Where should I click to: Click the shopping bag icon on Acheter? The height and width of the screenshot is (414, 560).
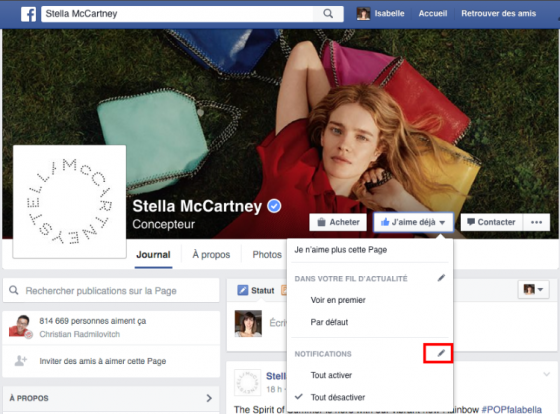[x=321, y=222]
